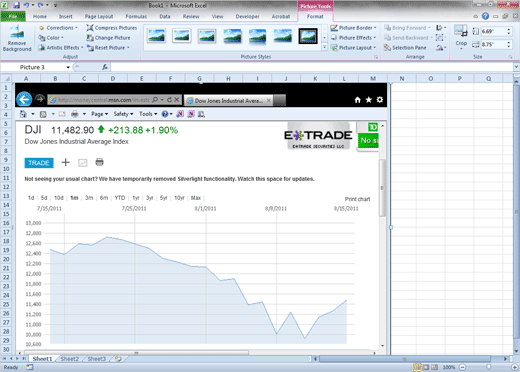
Task: Increase picture height with stepper arrow
Action: click(x=509, y=30)
